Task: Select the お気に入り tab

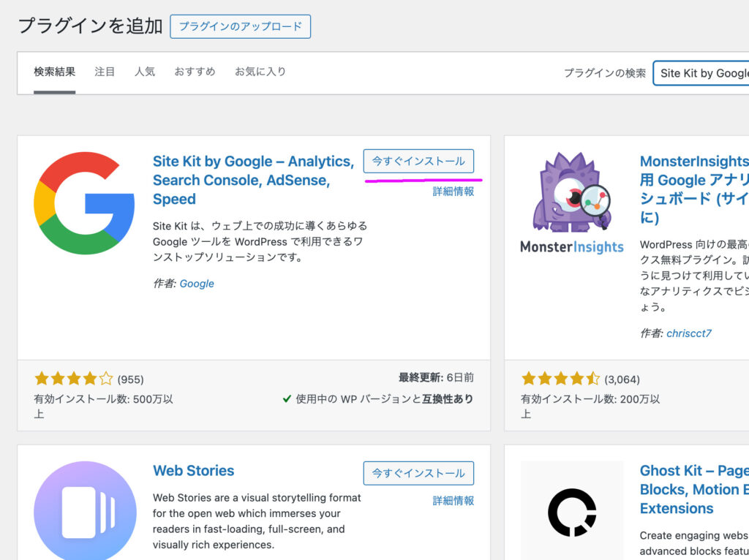Action: point(260,72)
